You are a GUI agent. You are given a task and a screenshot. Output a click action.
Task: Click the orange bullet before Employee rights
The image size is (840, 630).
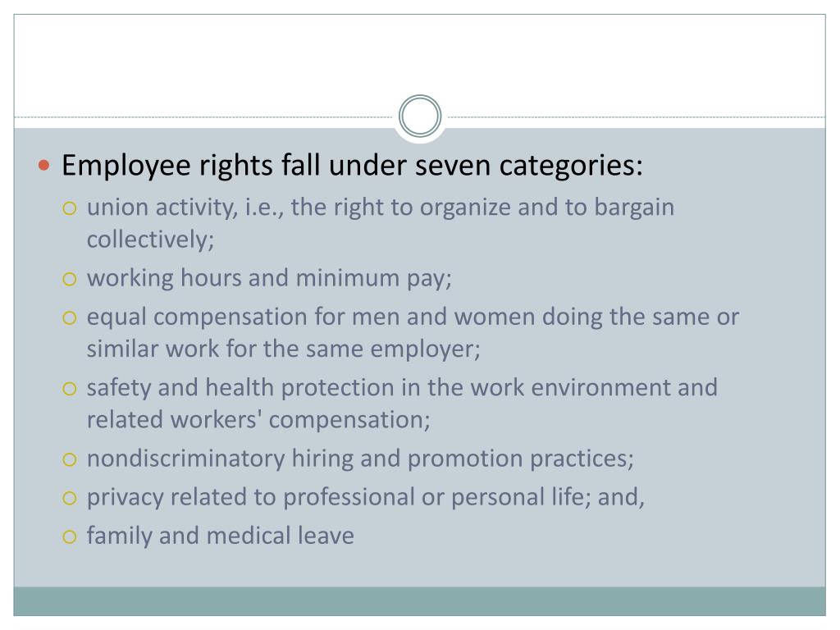[44, 166]
